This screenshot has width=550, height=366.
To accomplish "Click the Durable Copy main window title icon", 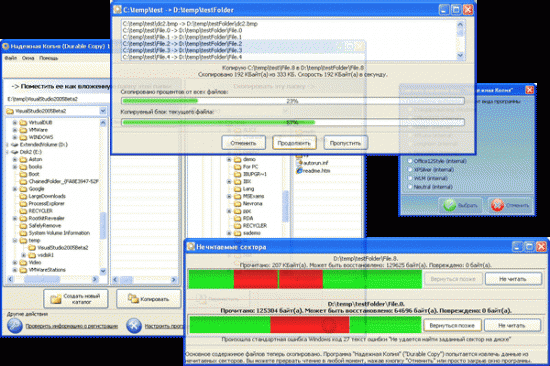I will [6, 46].
